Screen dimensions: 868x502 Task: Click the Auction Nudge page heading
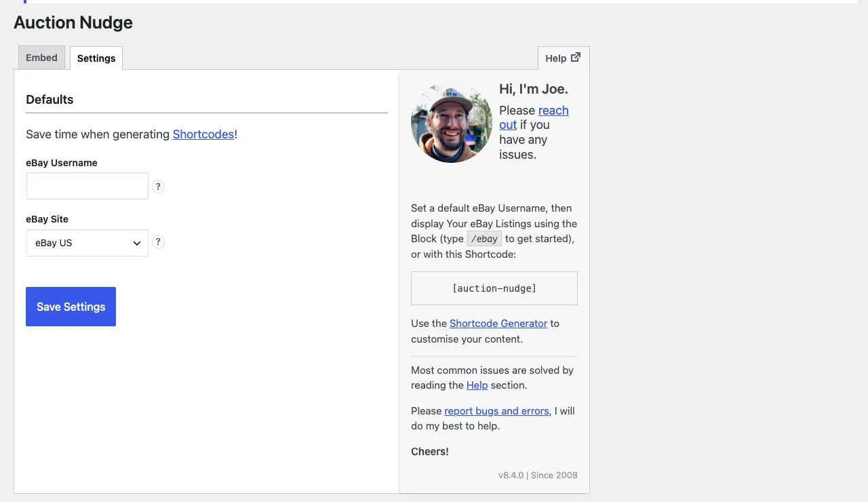point(73,22)
